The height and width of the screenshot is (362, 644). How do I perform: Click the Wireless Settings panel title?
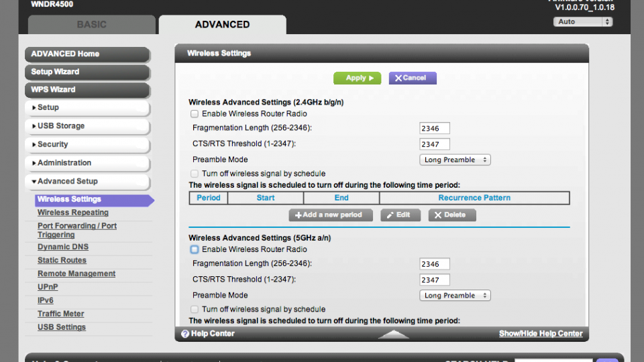pos(219,54)
